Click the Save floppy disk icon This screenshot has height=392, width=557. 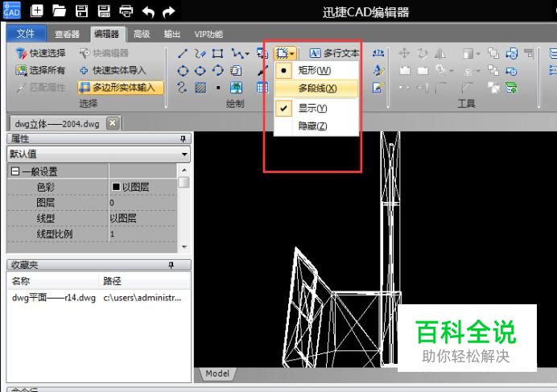pyautogui.click(x=82, y=11)
